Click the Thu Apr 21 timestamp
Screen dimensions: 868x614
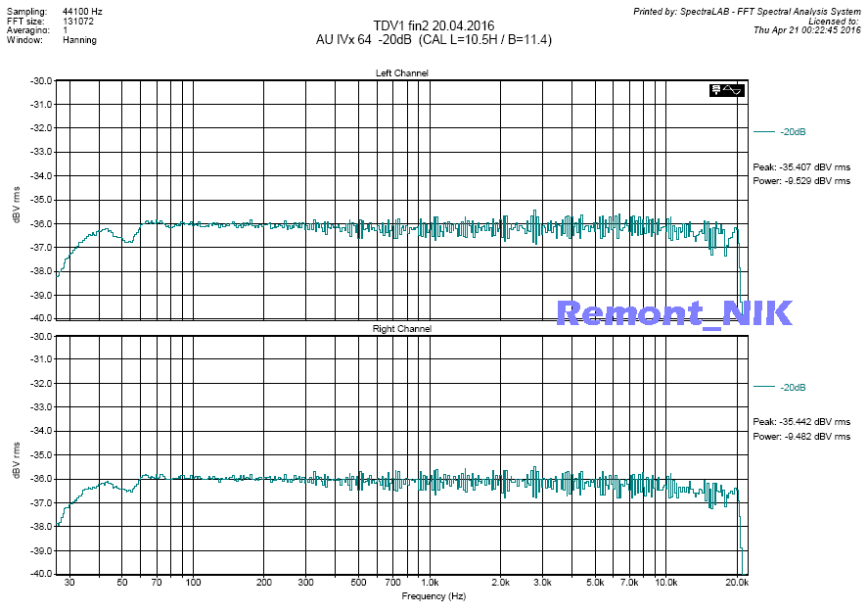click(807, 30)
